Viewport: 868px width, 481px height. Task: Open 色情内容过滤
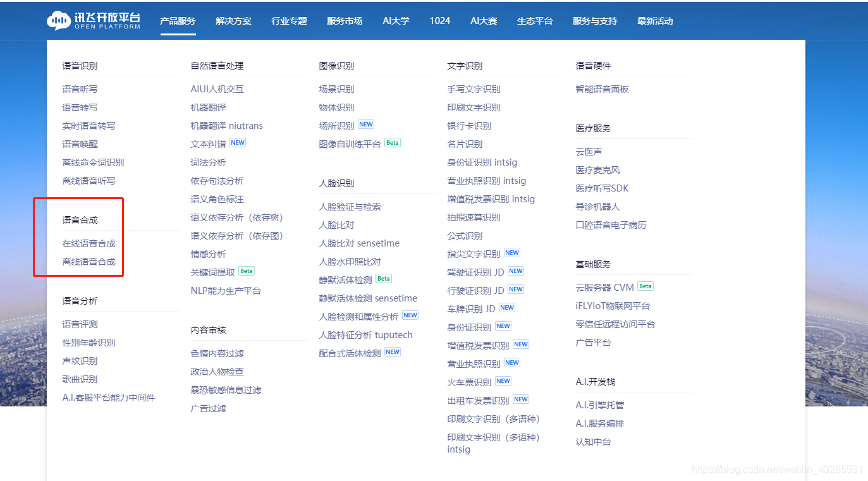pyautogui.click(x=217, y=353)
